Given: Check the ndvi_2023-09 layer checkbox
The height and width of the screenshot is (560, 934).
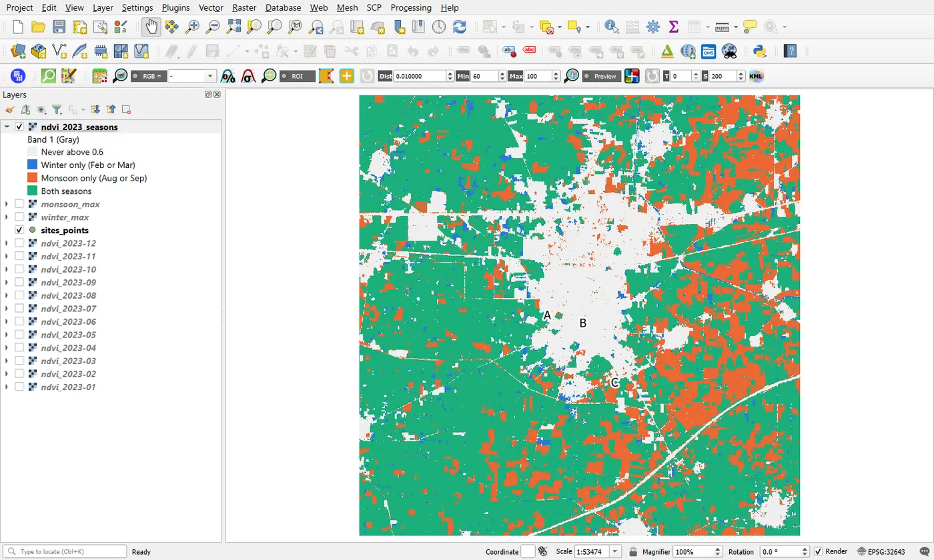Looking at the screenshot, I should tap(19, 283).
